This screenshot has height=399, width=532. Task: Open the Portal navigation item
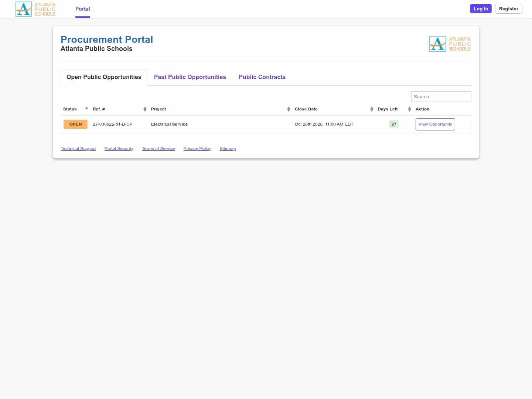point(83,9)
